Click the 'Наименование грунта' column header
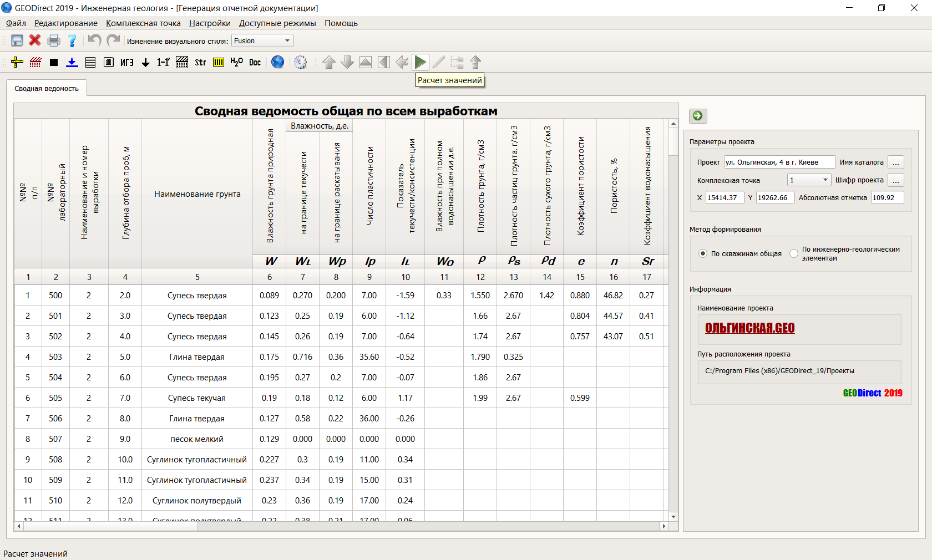 pyautogui.click(x=197, y=194)
